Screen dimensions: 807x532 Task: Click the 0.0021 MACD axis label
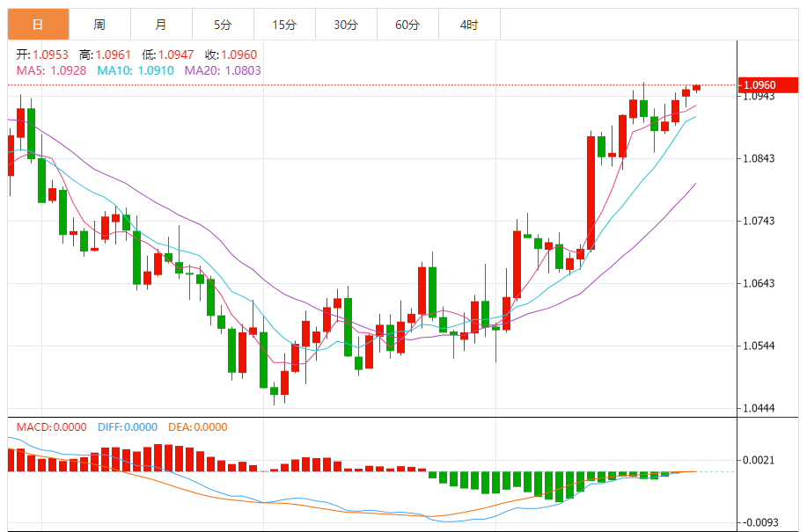tap(759, 460)
